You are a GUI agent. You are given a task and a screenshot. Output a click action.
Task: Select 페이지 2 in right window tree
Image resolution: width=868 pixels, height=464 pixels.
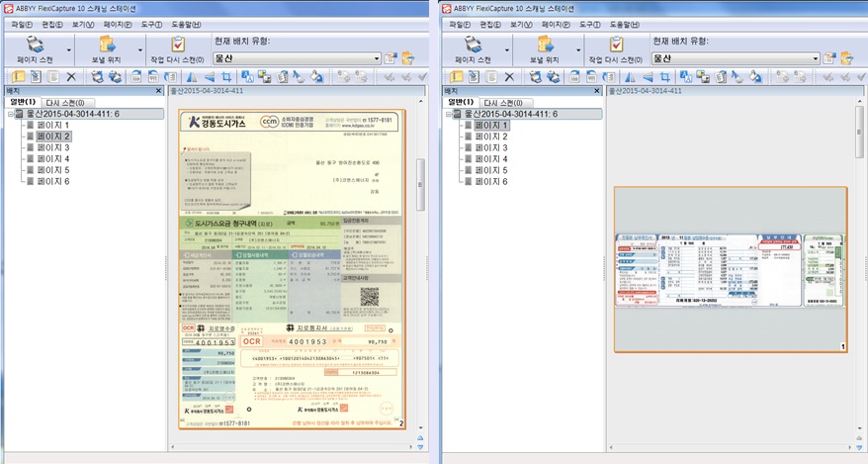(491, 137)
